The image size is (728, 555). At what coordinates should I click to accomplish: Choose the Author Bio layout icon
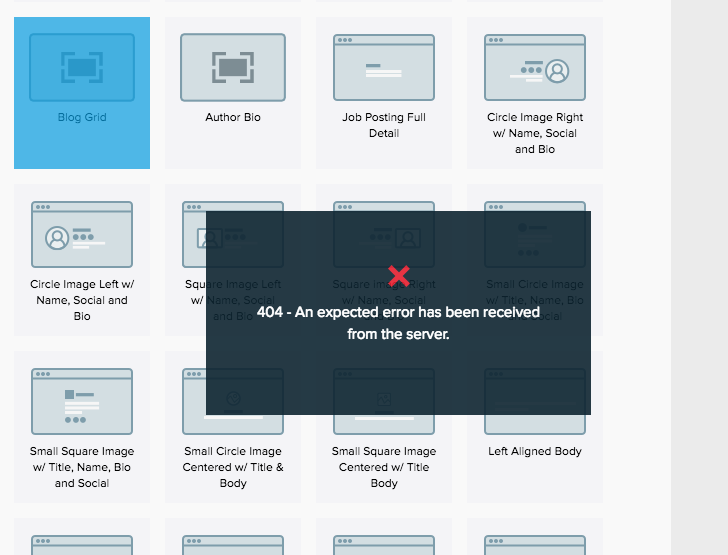(x=233, y=67)
